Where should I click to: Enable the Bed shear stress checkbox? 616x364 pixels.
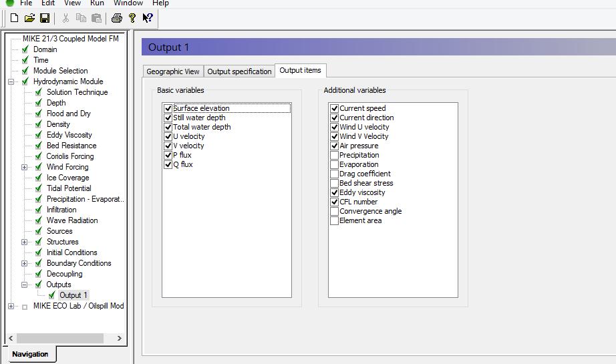tap(334, 183)
